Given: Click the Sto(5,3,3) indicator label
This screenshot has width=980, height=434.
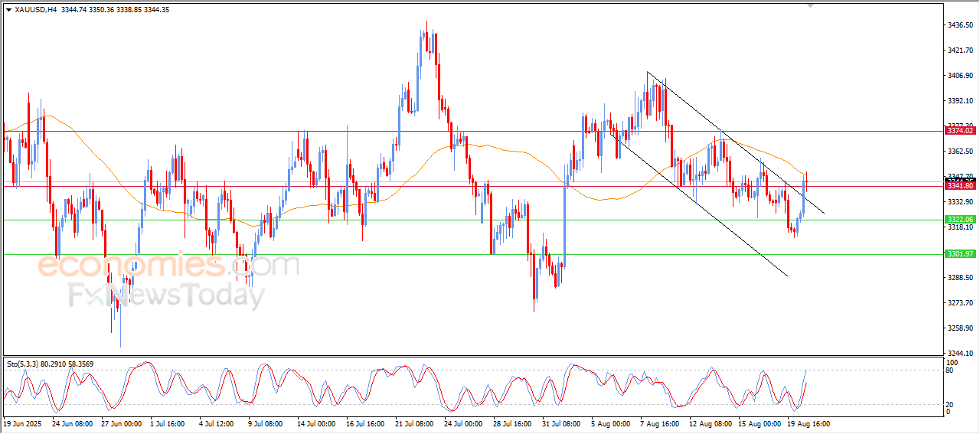Looking at the screenshot, I should coord(23,364).
